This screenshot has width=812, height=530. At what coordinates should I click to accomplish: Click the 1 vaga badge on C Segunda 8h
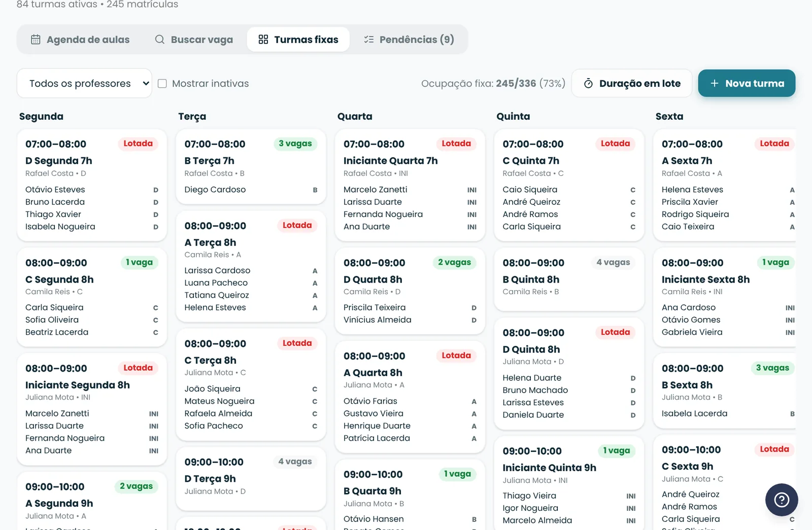tap(139, 262)
